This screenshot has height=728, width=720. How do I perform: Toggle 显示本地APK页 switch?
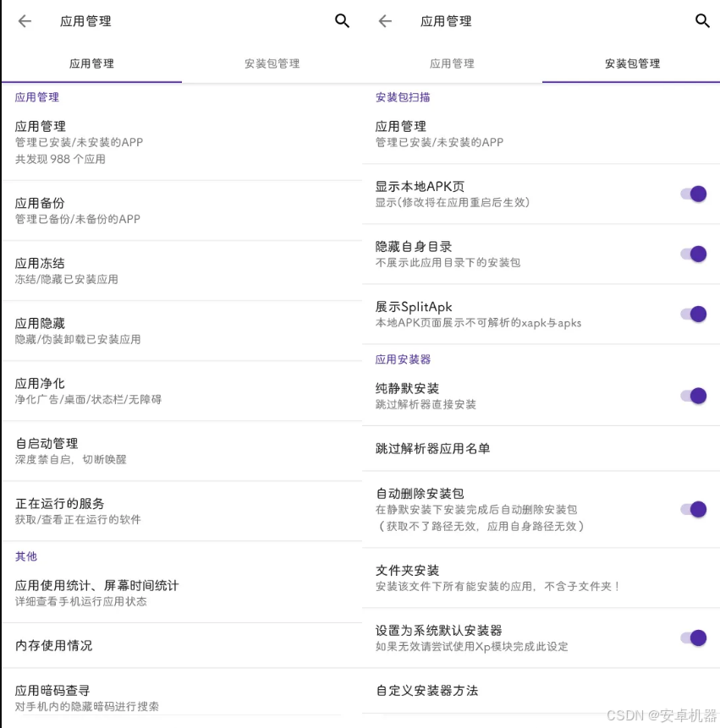pos(694,194)
